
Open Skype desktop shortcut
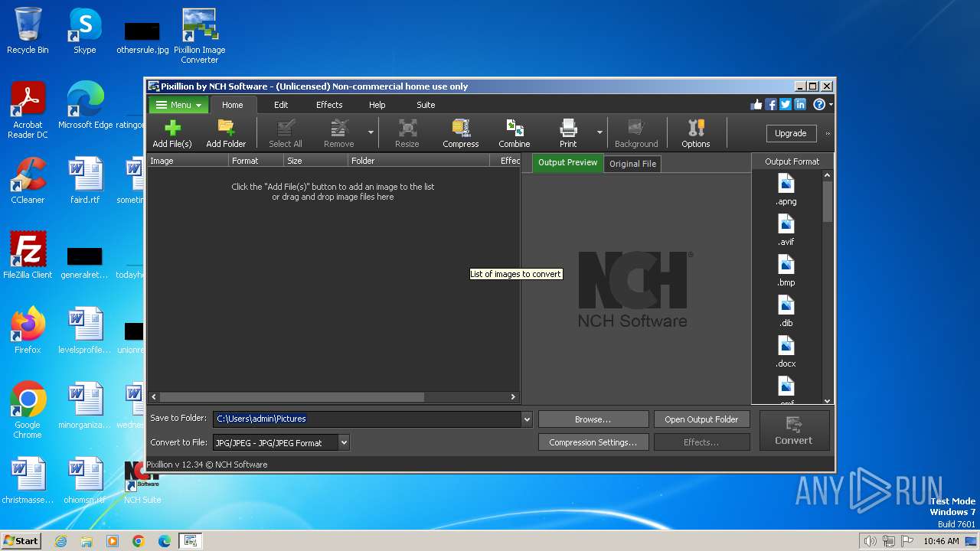pyautogui.click(x=84, y=31)
